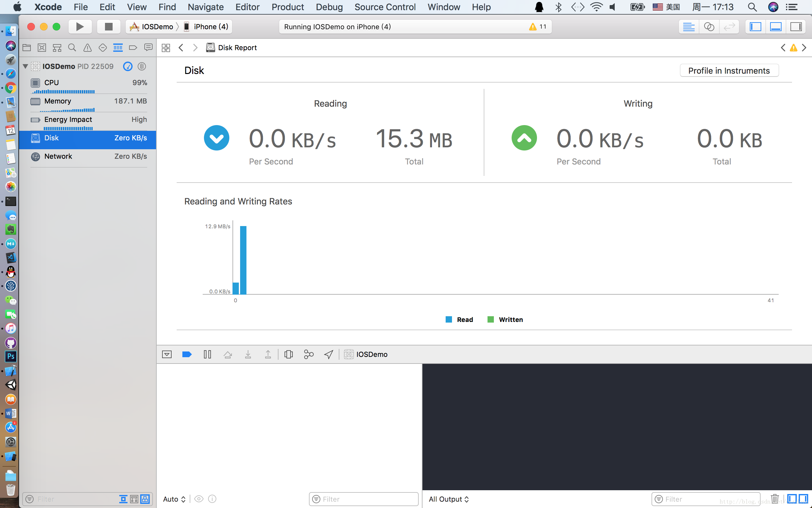Go to next issue arrow

tap(804, 48)
